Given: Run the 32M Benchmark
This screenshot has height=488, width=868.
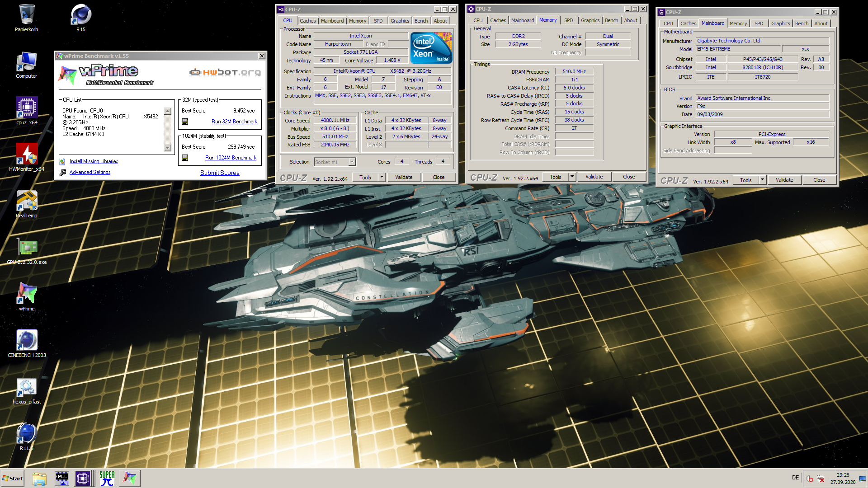Looking at the screenshot, I should click(x=234, y=122).
